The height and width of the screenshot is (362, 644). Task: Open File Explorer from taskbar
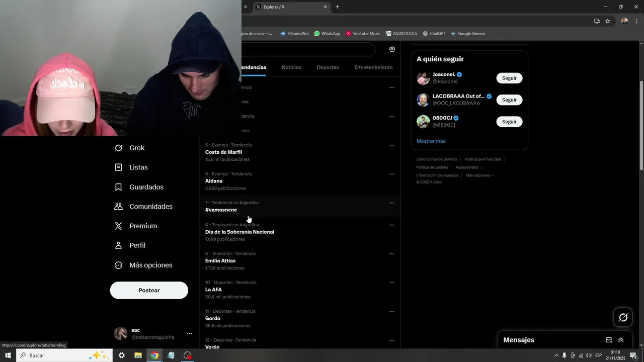pos(138,355)
